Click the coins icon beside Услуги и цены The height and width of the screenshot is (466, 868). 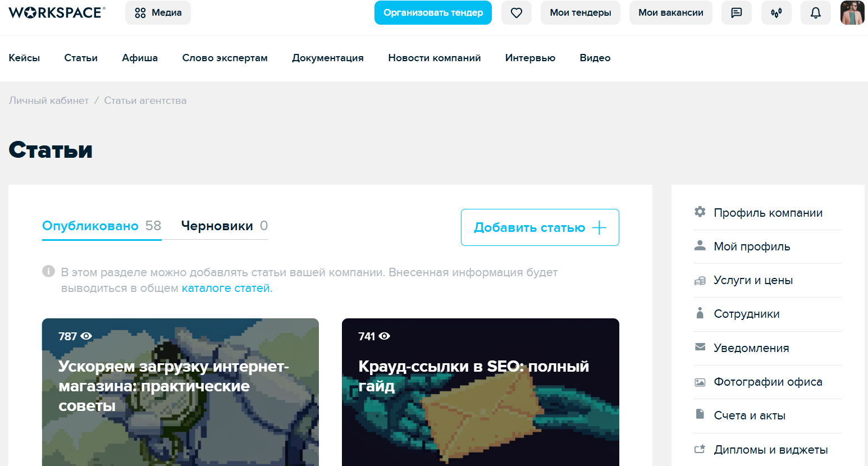700,280
